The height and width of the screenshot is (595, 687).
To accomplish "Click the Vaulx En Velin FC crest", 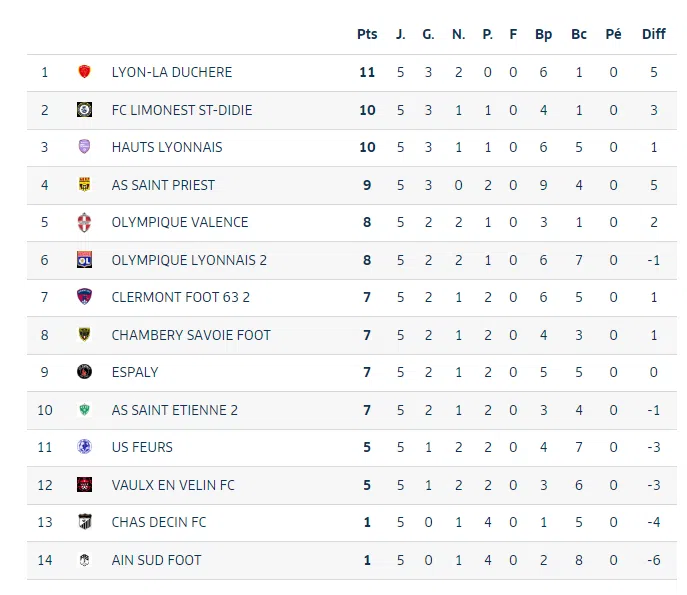I will pos(85,485).
